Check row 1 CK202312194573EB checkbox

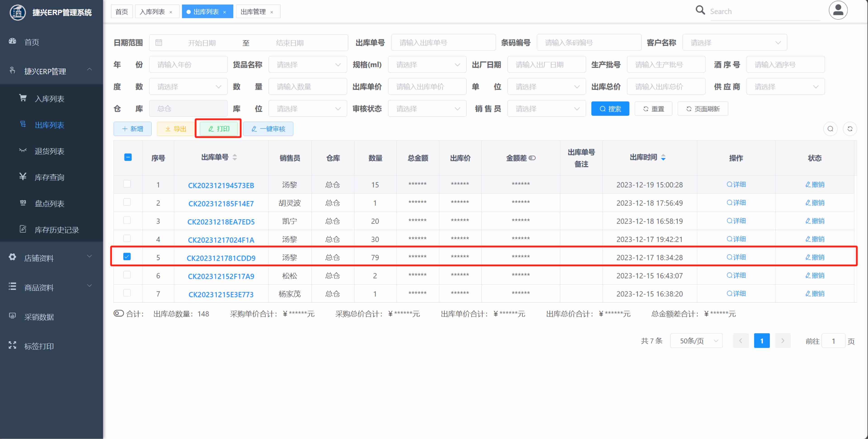click(x=127, y=184)
